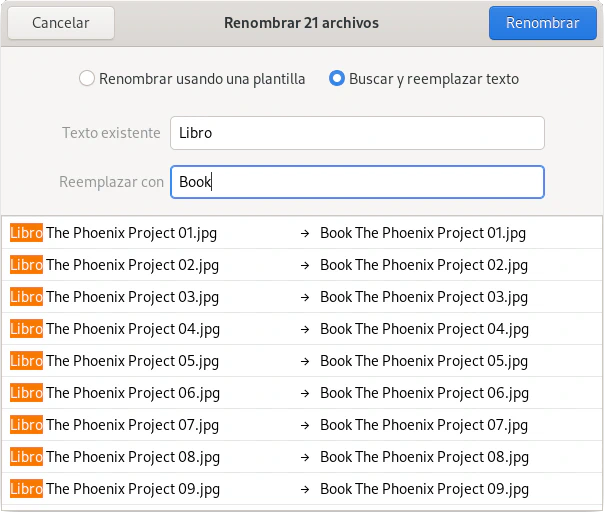Click the 'Renombrar 21 archivos' dialog title
Image resolution: width=604 pixels, height=512 pixels.
coord(301,23)
